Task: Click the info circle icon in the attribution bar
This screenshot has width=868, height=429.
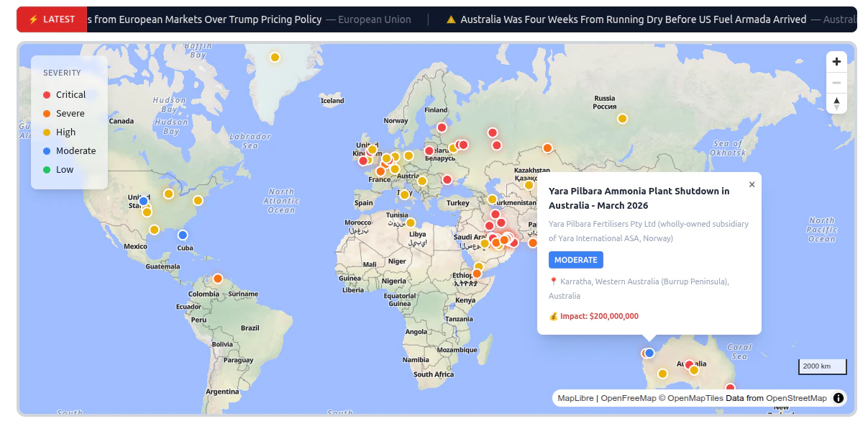Action: (x=838, y=397)
